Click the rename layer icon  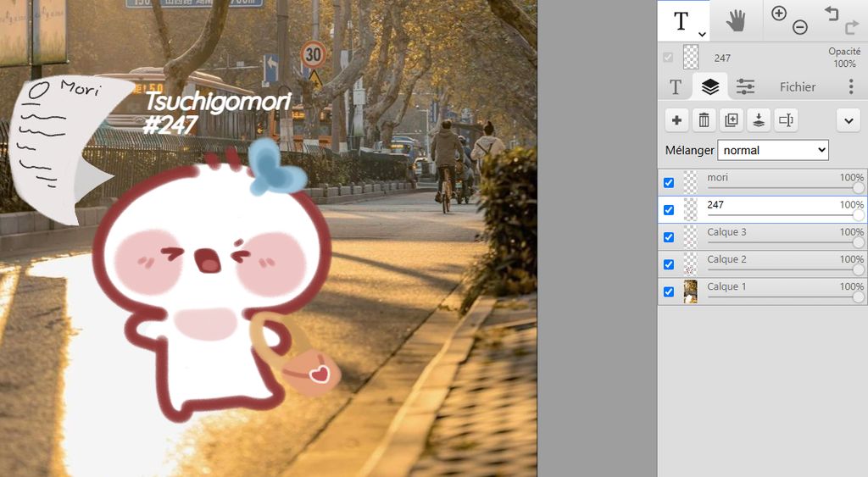pyautogui.click(x=786, y=120)
